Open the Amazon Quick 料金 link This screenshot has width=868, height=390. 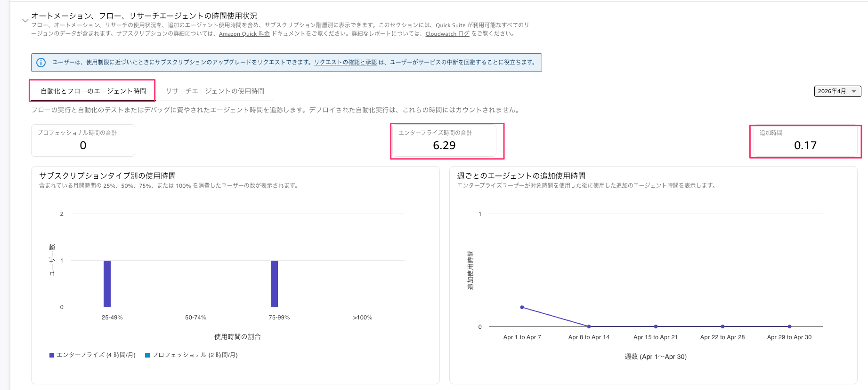click(244, 33)
